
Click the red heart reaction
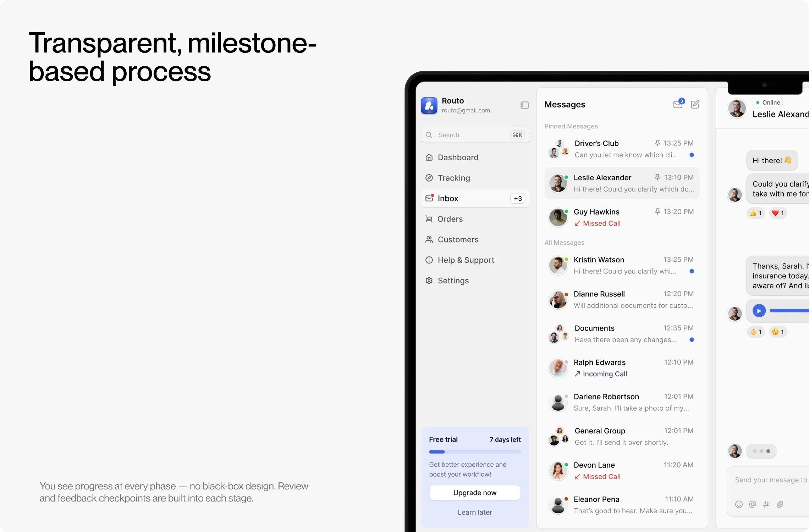(x=778, y=213)
